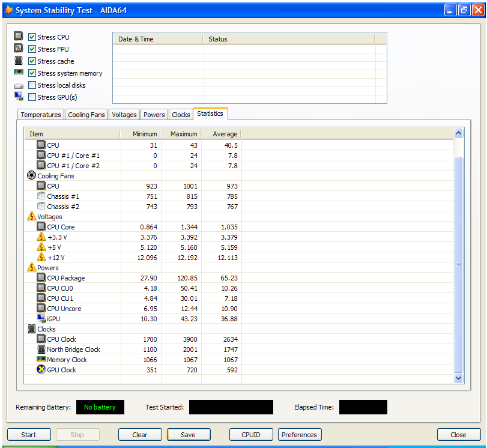Viewport: 487px width, 448px height.
Task: Click the AIDA64 flame icon in title bar
Action: 9,10
